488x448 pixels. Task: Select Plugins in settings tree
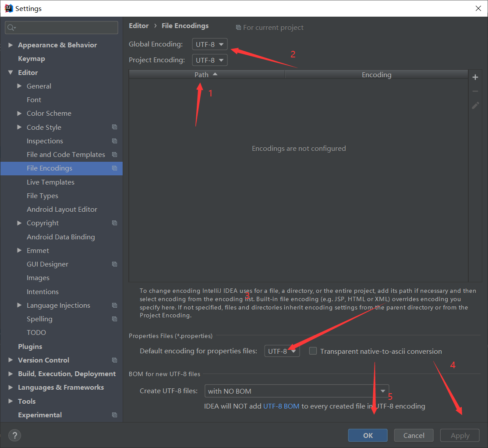click(30, 346)
